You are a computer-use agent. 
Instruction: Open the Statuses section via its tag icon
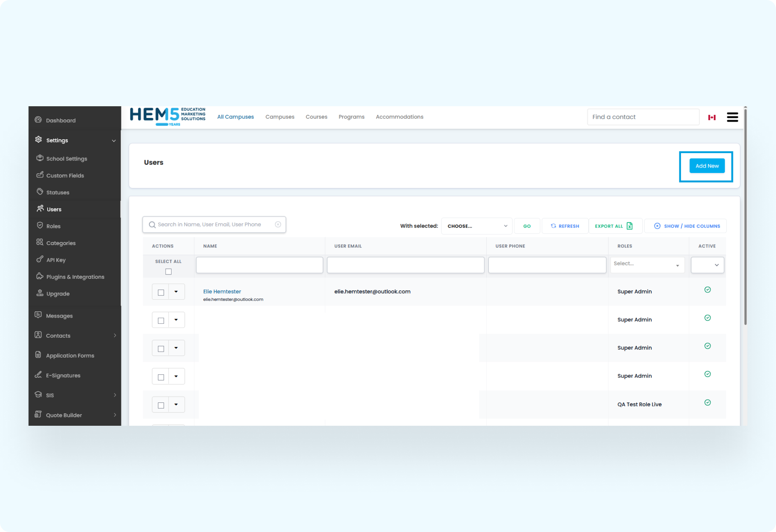tap(40, 192)
